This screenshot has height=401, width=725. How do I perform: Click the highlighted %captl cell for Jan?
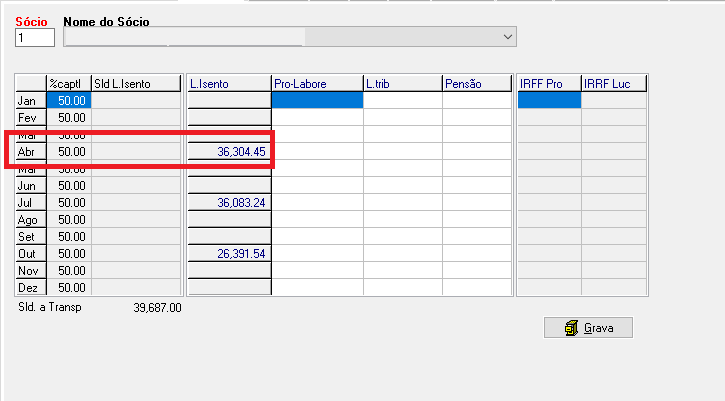tap(68, 100)
